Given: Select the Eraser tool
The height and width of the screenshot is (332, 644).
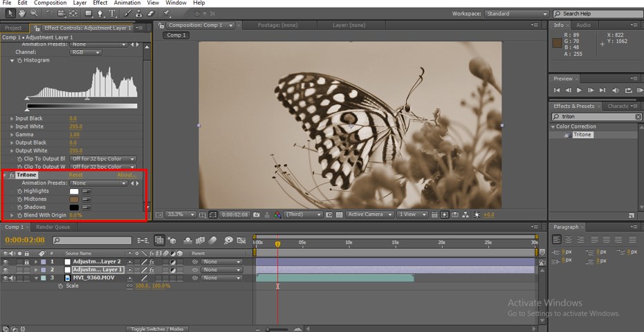Looking at the screenshot, I should 151,13.
